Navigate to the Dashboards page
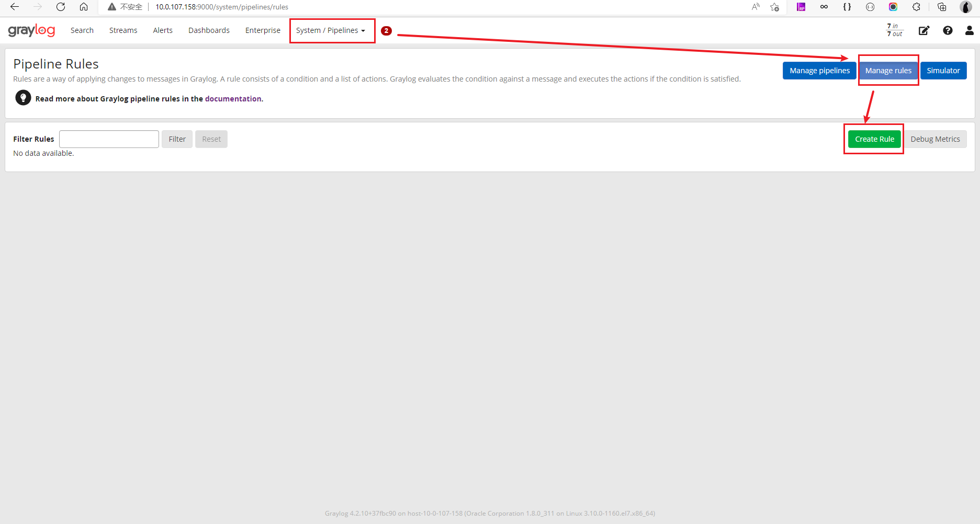980x524 pixels. (x=209, y=30)
